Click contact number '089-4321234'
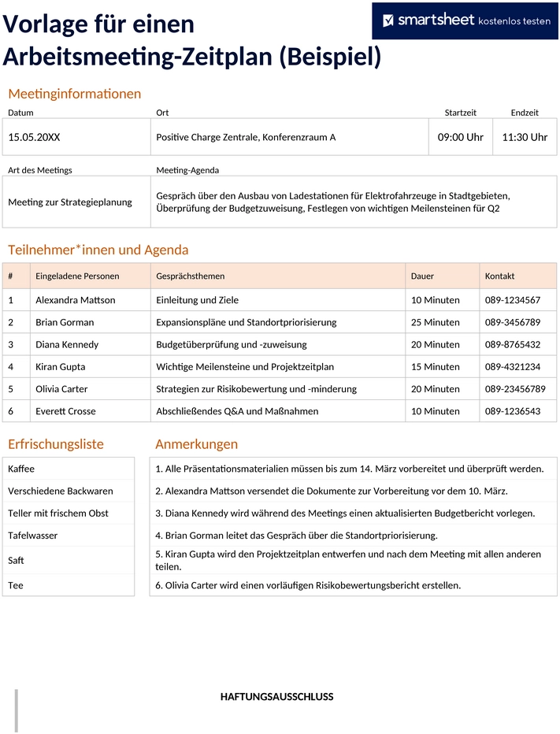The image size is (560, 734). click(x=513, y=366)
